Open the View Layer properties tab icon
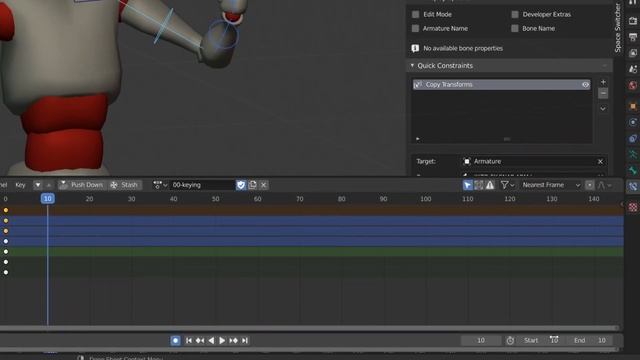This screenshot has height=360, width=640. [633, 53]
